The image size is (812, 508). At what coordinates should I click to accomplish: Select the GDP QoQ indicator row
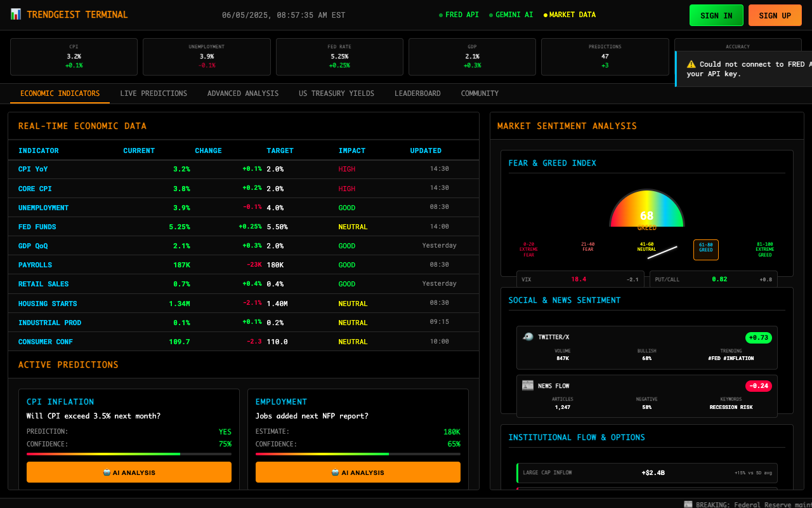244,246
